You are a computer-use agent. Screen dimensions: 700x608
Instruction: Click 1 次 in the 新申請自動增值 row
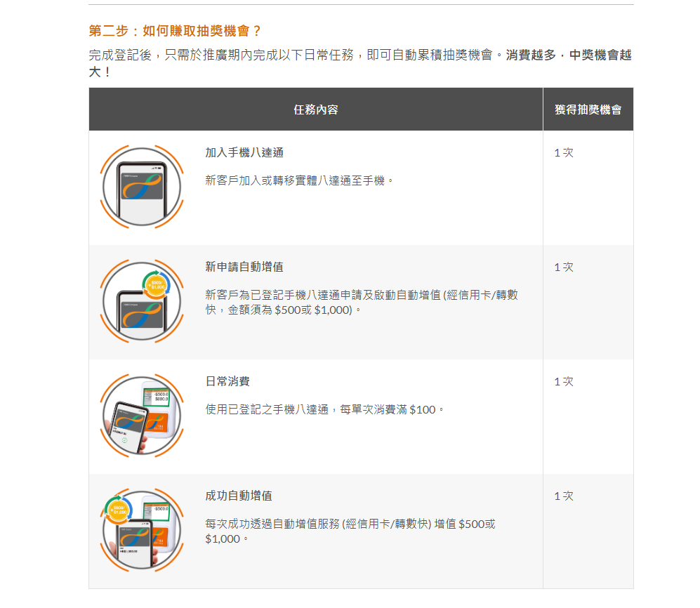click(x=563, y=267)
